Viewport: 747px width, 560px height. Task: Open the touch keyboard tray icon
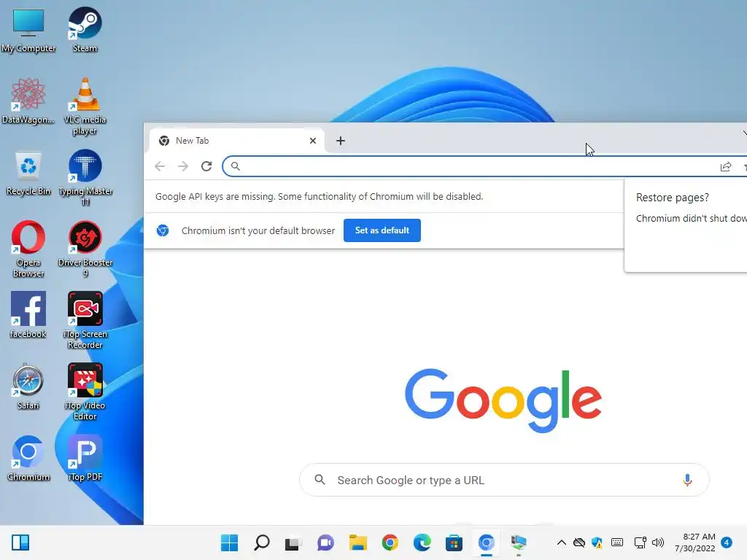click(617, 542)
